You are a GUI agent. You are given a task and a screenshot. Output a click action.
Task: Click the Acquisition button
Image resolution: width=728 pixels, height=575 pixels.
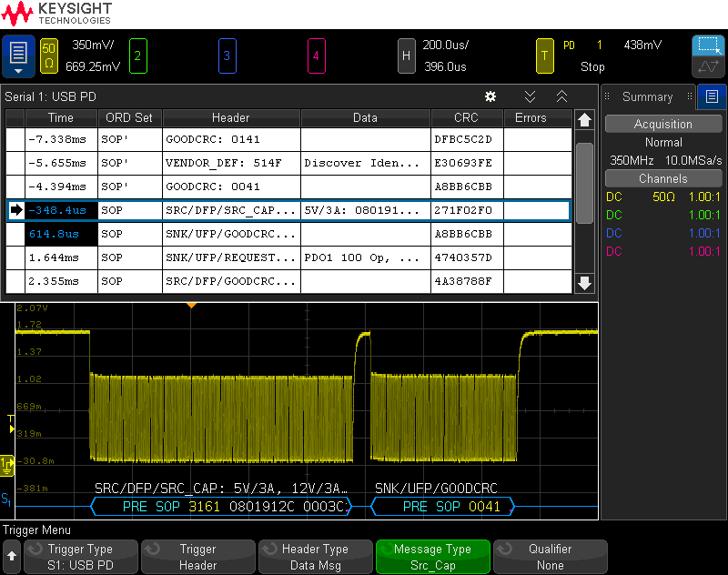pos(662,125)
